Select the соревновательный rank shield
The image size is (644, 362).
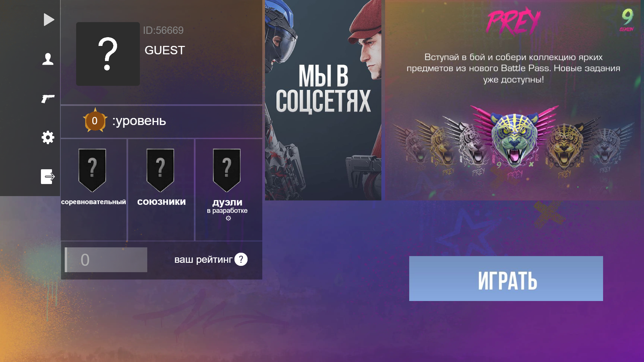(92, 170)
